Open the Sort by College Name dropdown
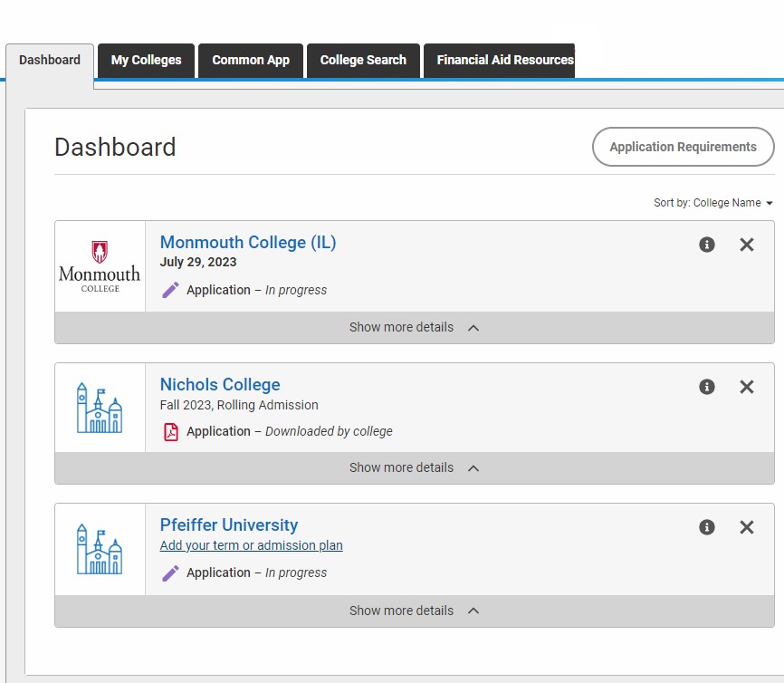The image size is (784, 683). coord(713,203)
